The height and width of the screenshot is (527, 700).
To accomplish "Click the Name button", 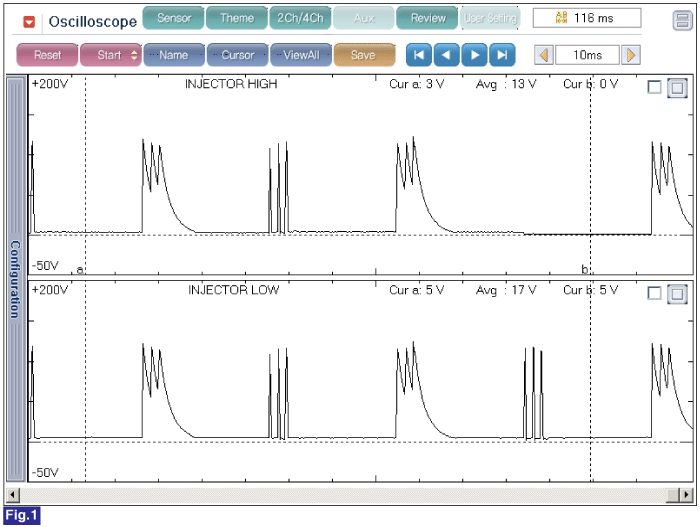I will (x=174, y=55).
